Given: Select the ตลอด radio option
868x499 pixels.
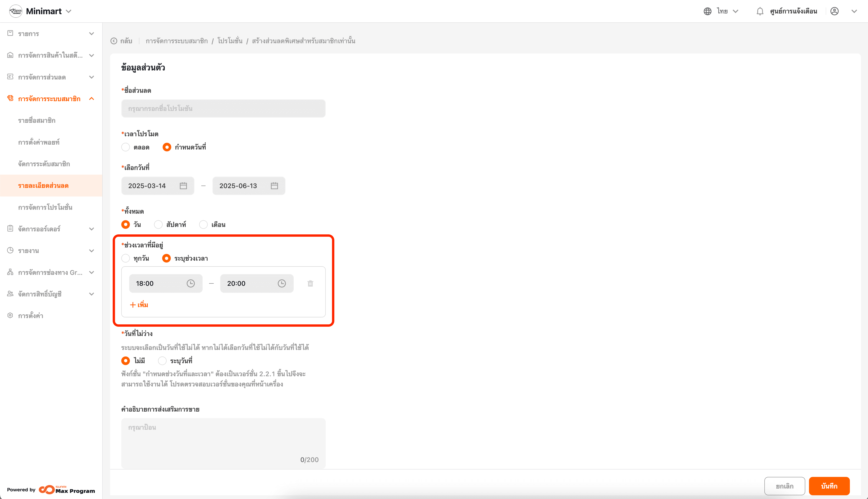Looking at the screenshot, I should (126, 147).
